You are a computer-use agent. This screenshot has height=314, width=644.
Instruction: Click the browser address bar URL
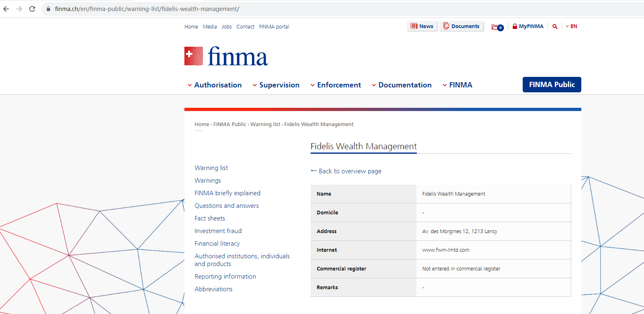(x=147, y=9)
